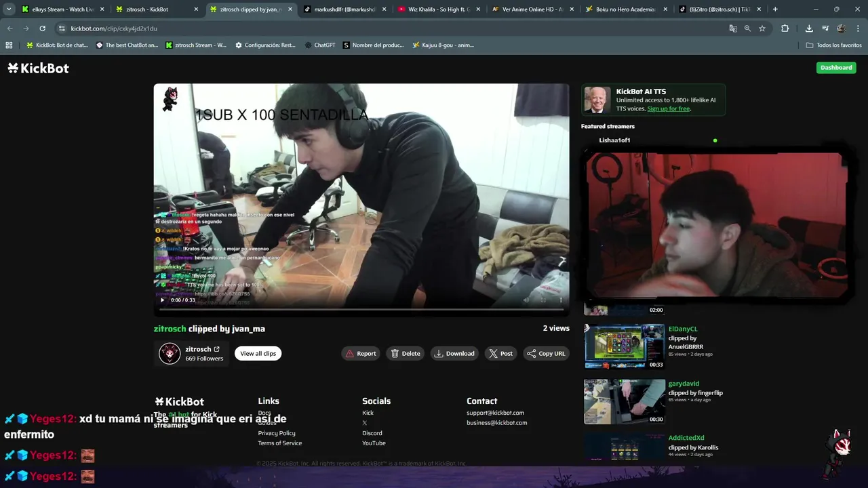Open garydavid clip thumbnail
868x488 pixels.
(x=624, y=401)
